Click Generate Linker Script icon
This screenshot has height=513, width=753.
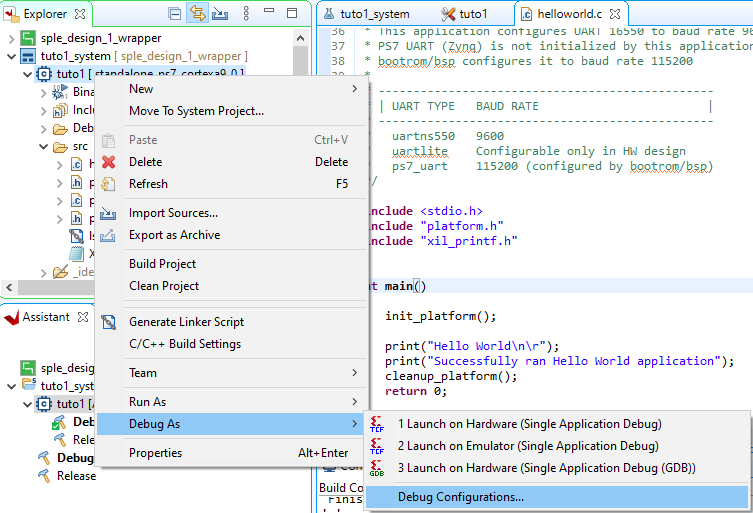pos(109,322)
